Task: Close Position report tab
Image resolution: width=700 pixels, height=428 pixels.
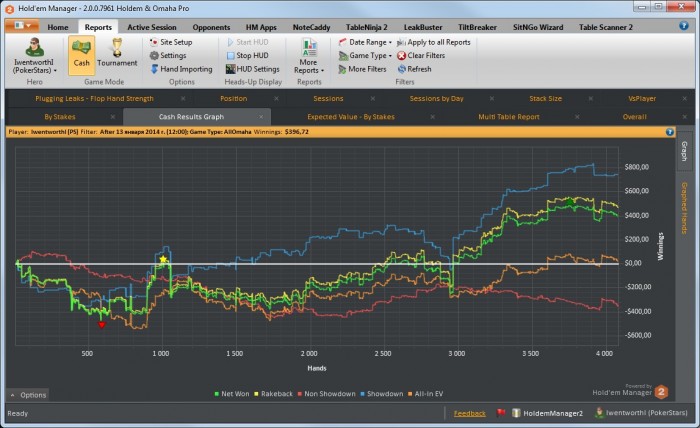Action: 276,99
